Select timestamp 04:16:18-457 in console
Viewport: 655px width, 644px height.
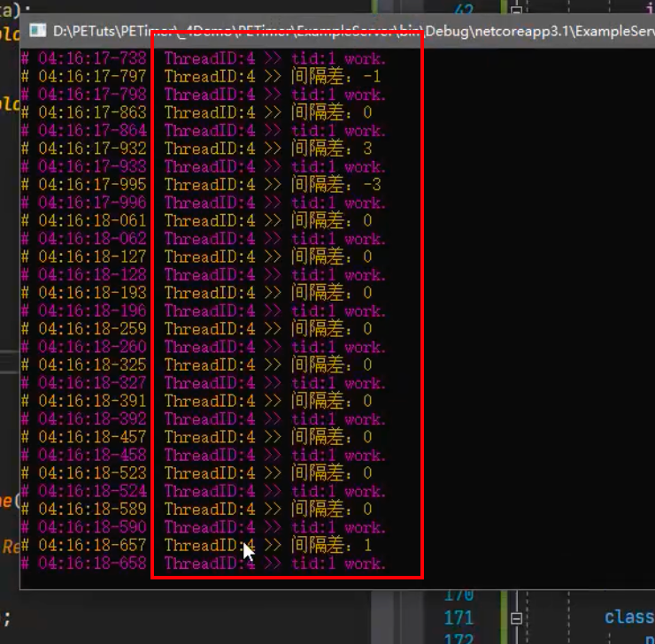coord(92,437)
